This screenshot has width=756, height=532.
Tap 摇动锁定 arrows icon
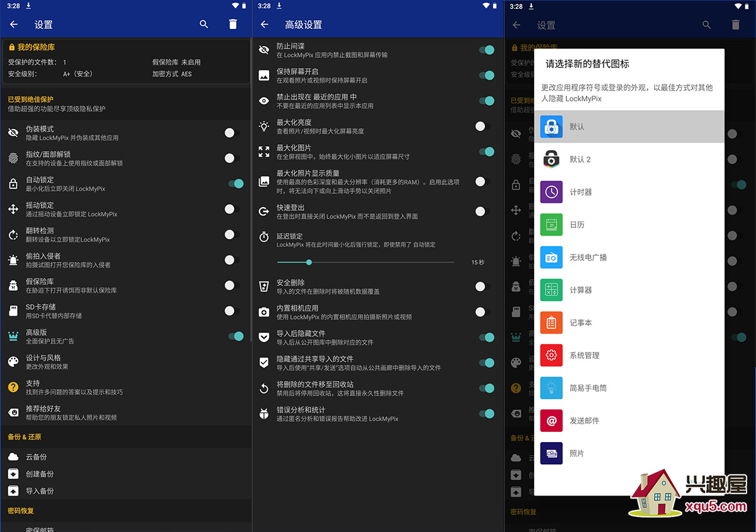13,209
